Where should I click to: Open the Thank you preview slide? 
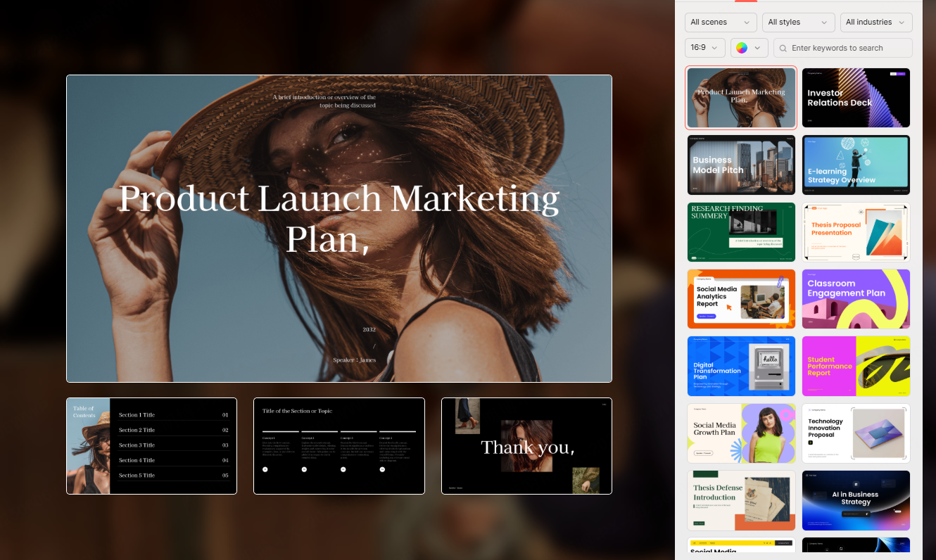tap(526, 446)
